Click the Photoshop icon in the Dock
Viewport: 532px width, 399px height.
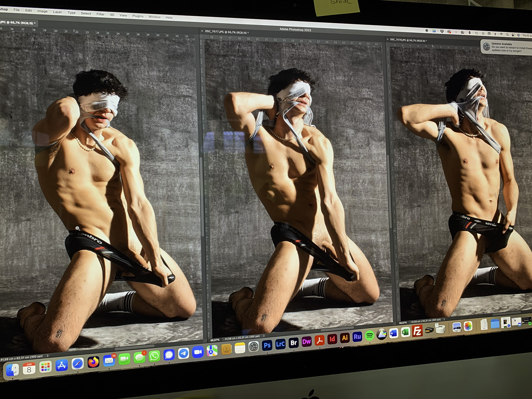[x=267, y=345]
